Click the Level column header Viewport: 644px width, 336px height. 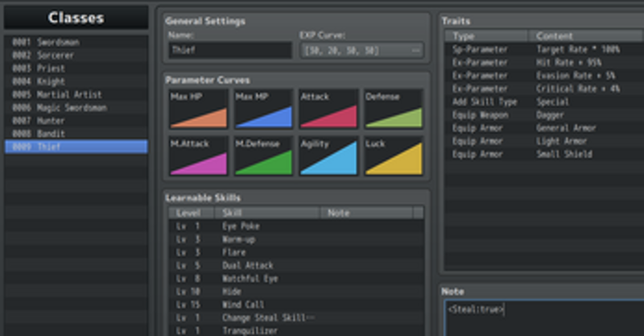coord(192,213)
